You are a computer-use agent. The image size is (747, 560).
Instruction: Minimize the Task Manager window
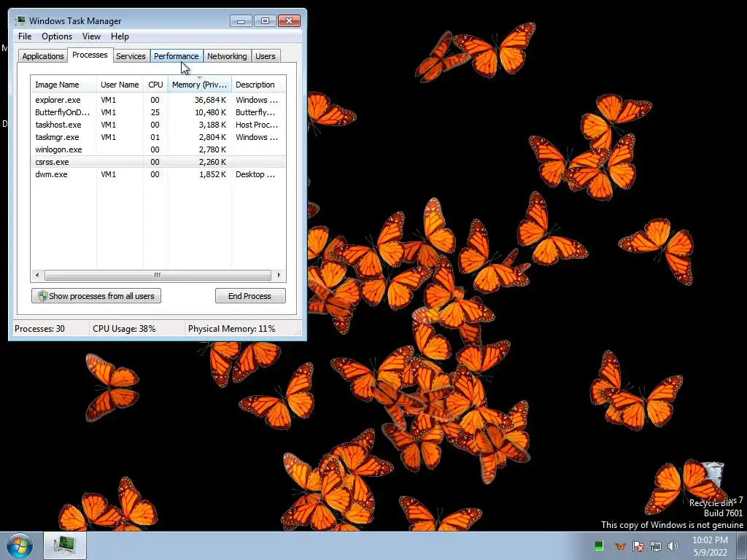click(241, 20)
